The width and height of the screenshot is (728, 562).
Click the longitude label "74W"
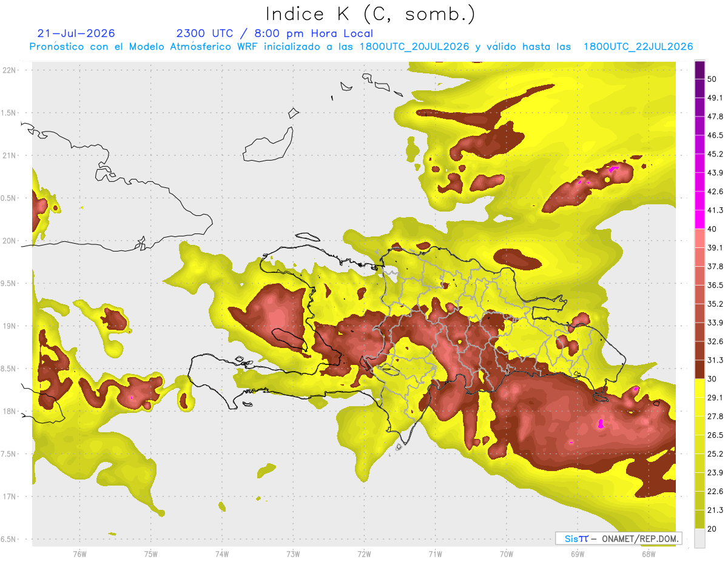222,554
